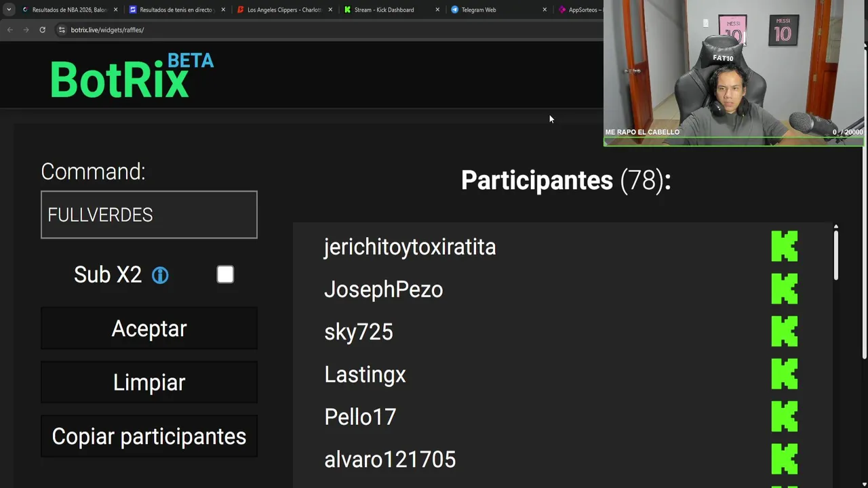Select participant alvaro121705
Viewport: 868px width, 488px height.
[390, 460]
